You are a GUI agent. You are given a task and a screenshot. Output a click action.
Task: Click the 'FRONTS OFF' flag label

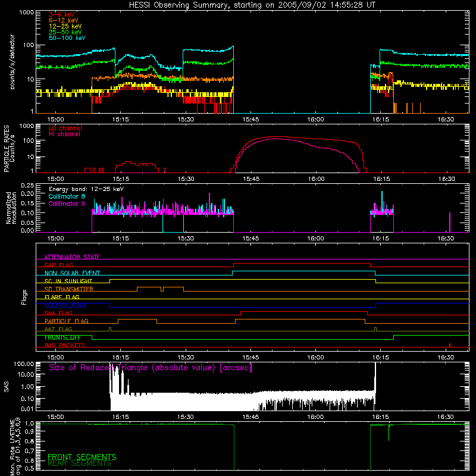62,337
